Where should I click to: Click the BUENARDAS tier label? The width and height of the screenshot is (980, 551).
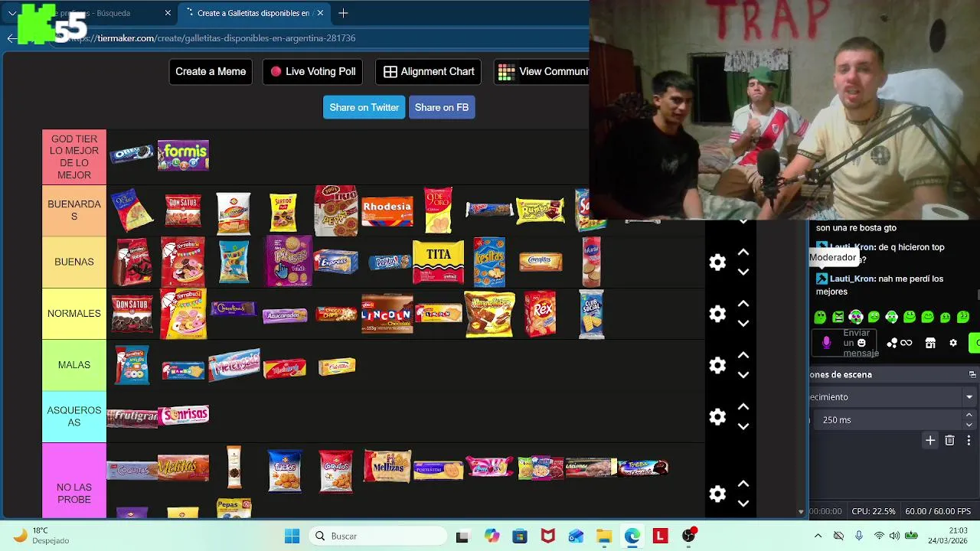tap(74, 210)
